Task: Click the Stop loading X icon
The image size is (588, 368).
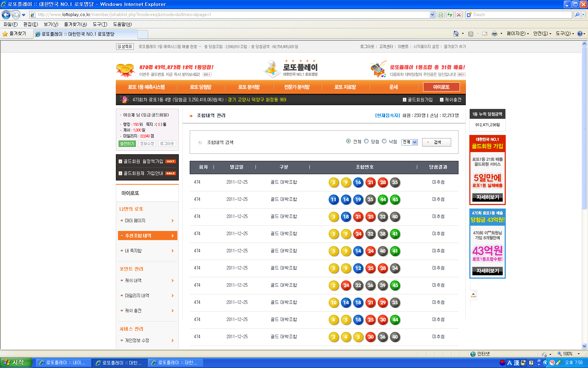Action: click(x=459, y=15)
